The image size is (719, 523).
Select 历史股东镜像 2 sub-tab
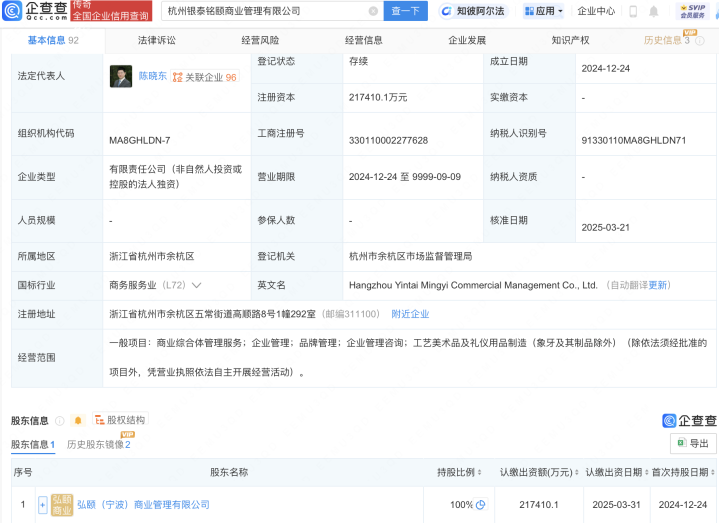99,445
